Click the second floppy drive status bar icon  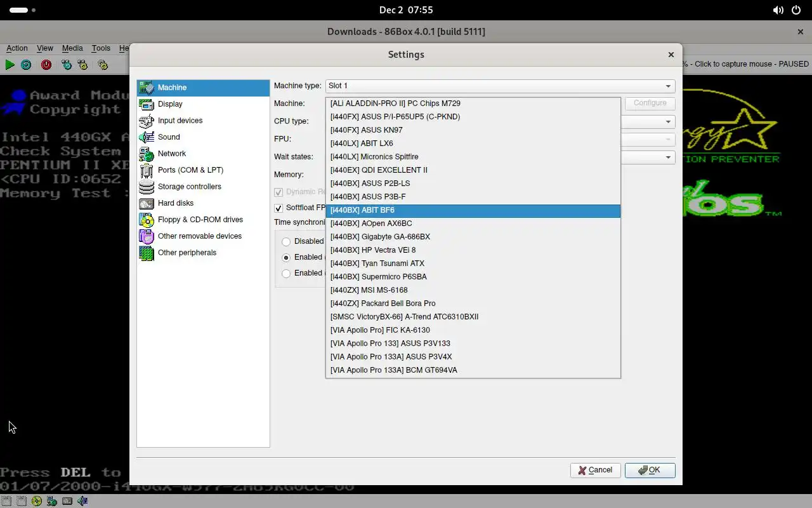[21, 501]
